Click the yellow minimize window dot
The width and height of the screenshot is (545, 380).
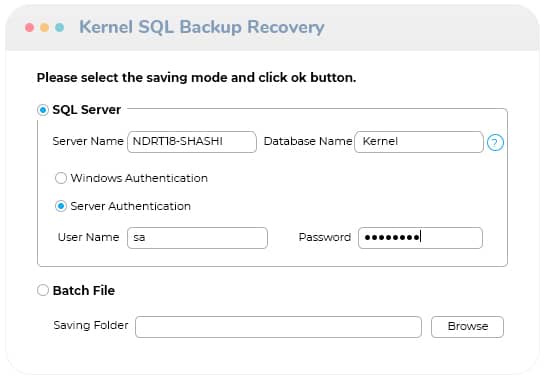point(44,27)
